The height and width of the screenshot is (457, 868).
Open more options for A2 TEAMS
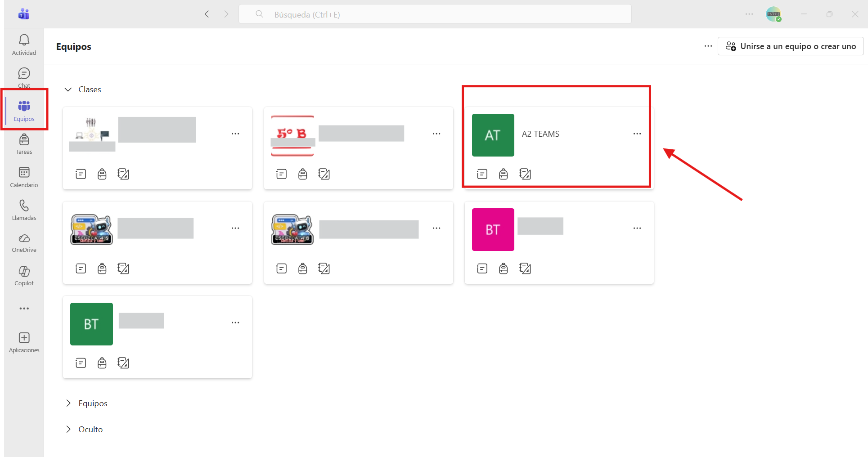(637, 134)
